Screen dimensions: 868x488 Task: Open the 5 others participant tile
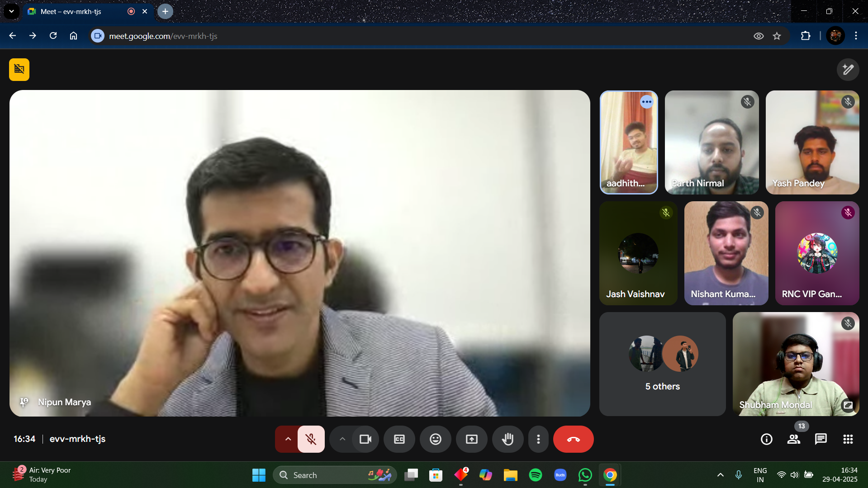click(662, 364)
